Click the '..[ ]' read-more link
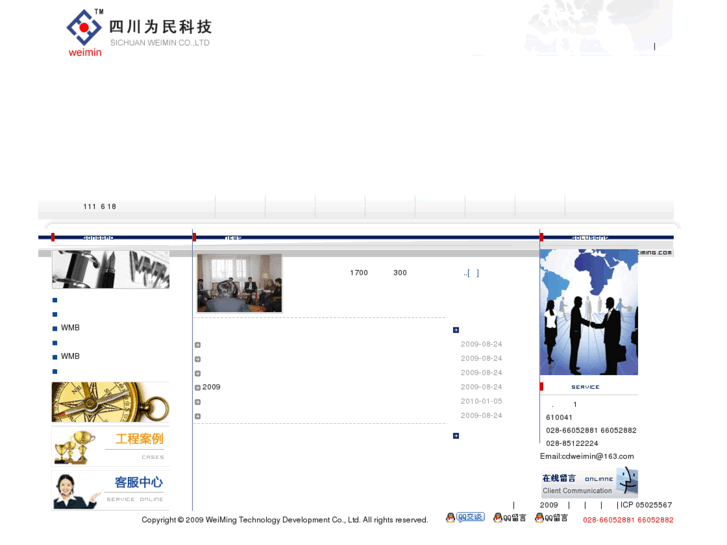 (471, 273)
